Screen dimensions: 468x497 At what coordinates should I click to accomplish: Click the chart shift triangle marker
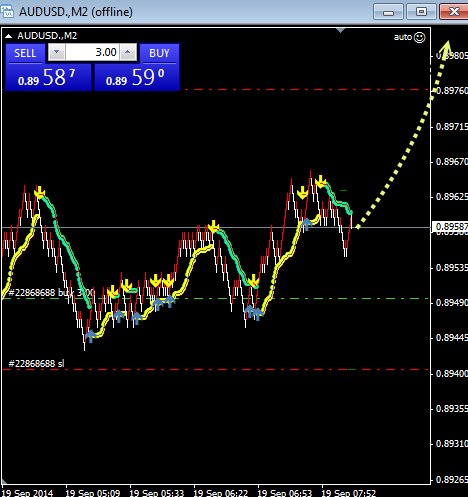click(x=340, y=31)
